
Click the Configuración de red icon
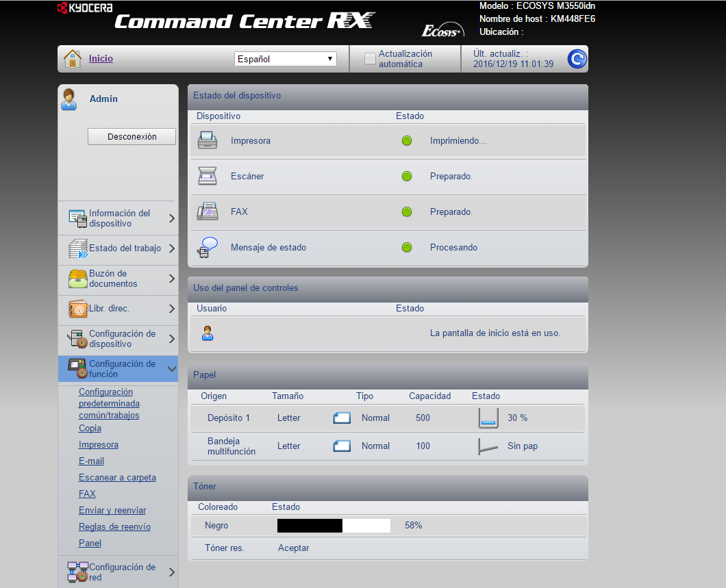(77, 572)
